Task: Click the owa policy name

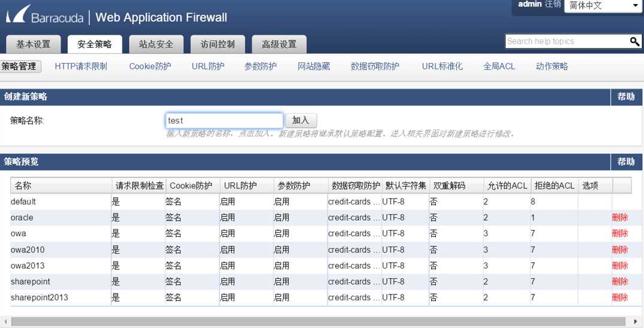Action: (x=19, y=234)
